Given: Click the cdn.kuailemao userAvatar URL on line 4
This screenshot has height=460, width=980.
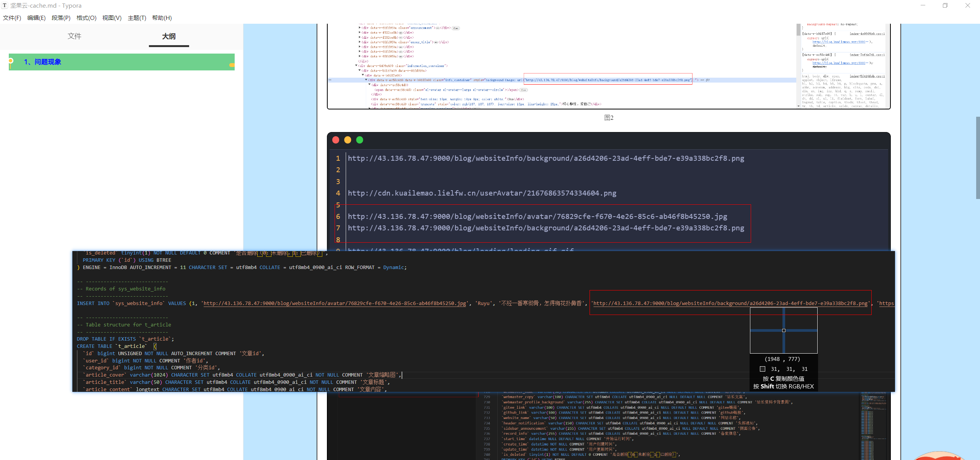Looking at the screenshot, I should 482,193.
